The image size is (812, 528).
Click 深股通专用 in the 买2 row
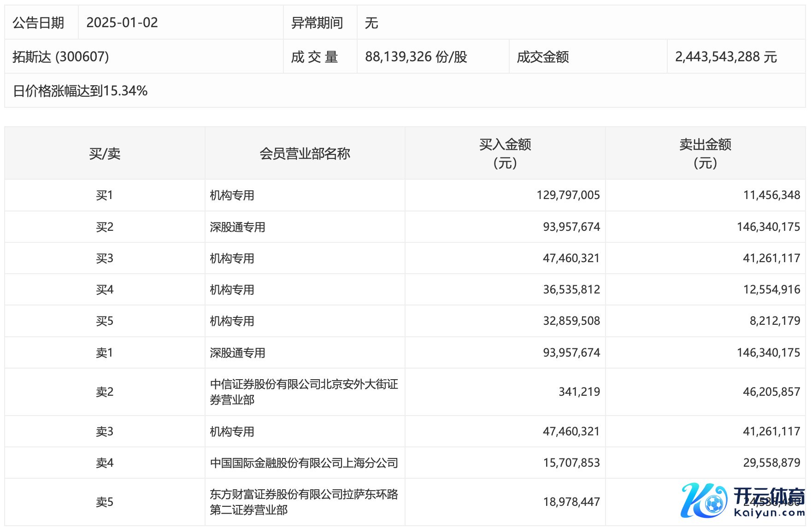click(237, 227)
